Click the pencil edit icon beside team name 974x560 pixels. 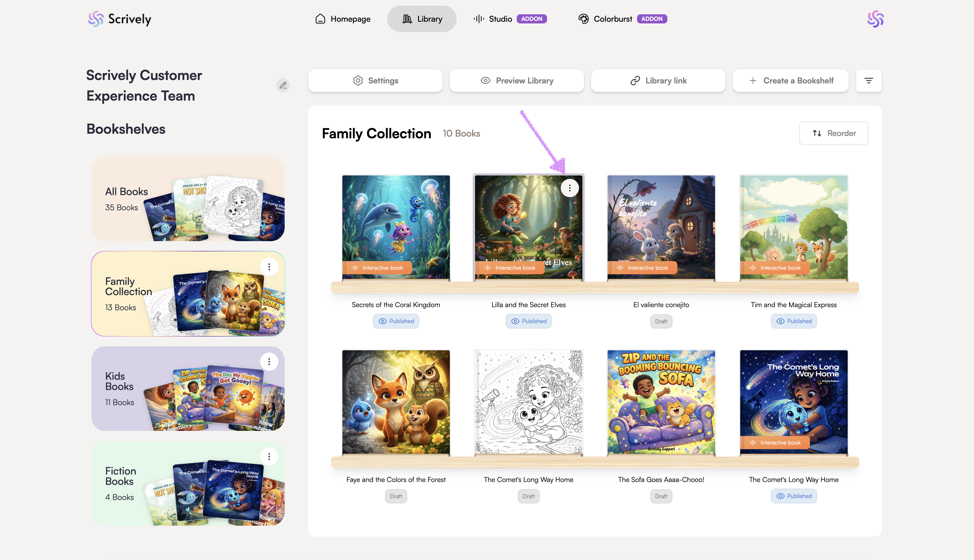pyautogui.click(x=283, y=85)
